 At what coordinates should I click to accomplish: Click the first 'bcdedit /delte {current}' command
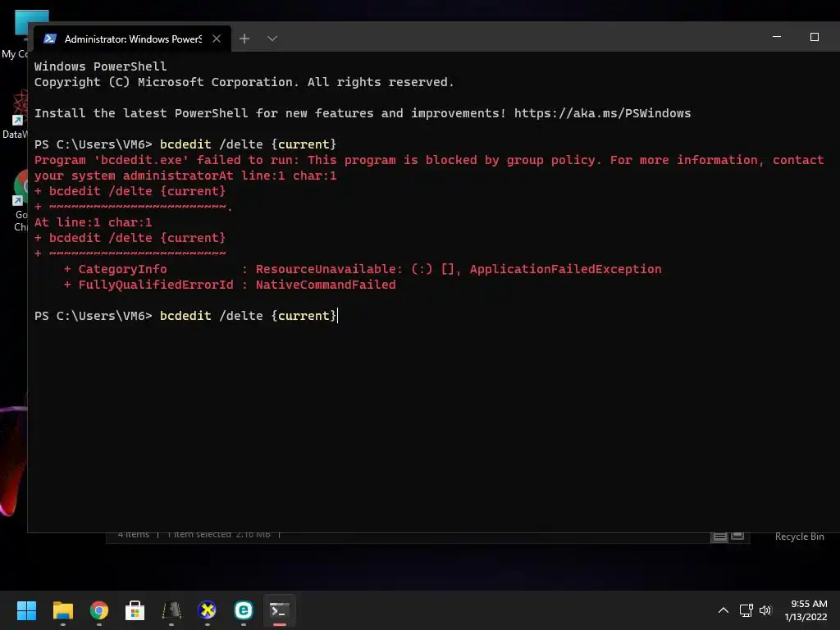(x=248, y=144)
